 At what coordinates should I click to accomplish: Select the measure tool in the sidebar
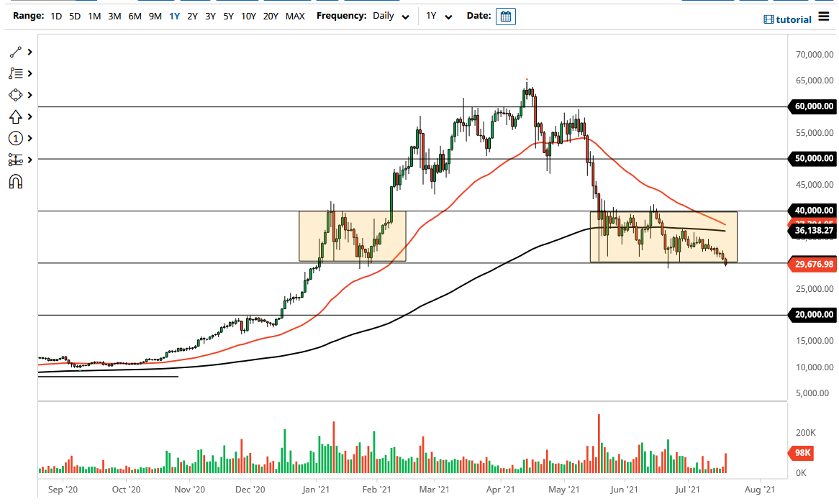point(16,160)
